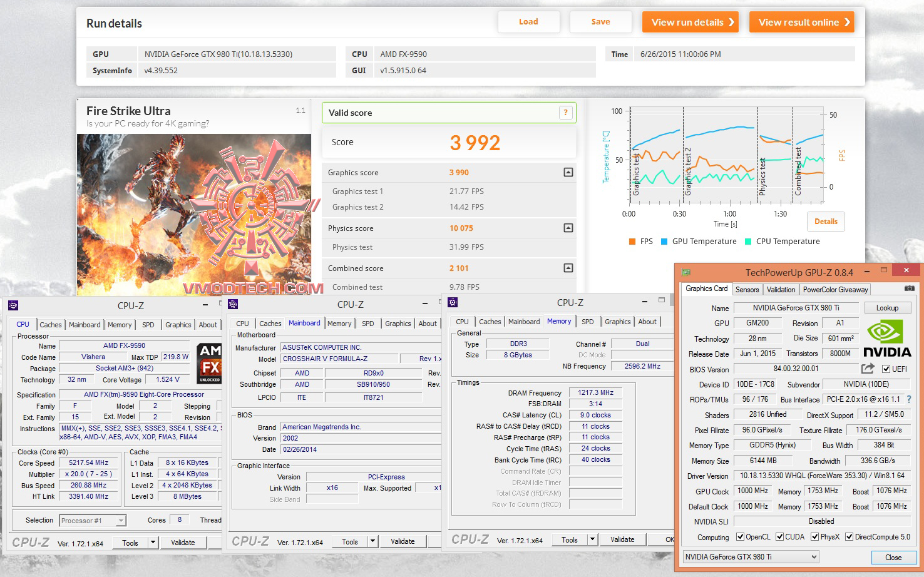Select Caches tab in first CPU-Z window
Image resolution: width=924 pixels, height=577 pixels.
coord(51,325)
